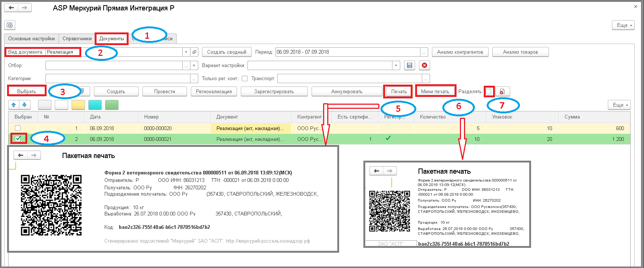This screenshot has width=644, height=268.
Task: Click the Мини печать button
Action: 435,91
